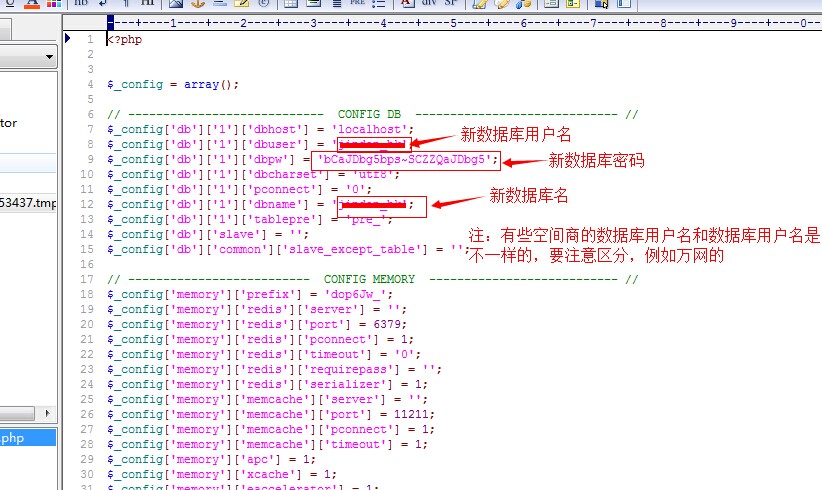The width and height of the screenshot is (822, 490).
Task: Click the insert table toolbar icon
Action: coord(288,4)
